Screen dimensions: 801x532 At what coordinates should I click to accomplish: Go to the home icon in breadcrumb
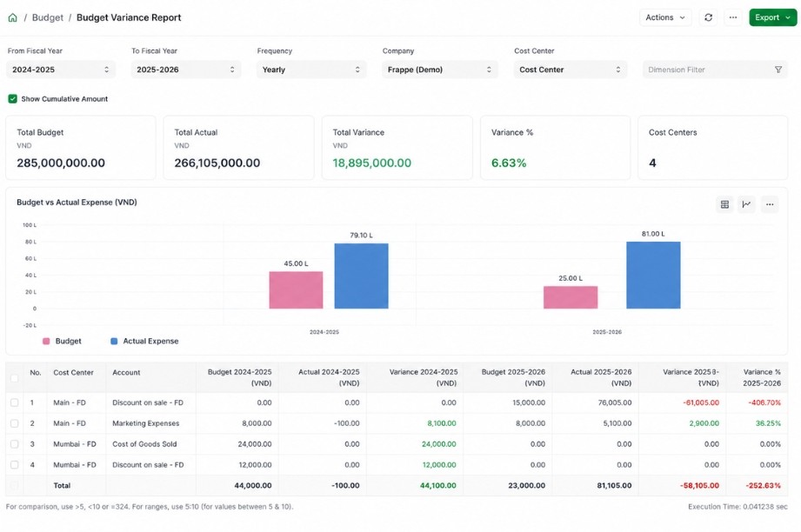click(x=13, y=18)
